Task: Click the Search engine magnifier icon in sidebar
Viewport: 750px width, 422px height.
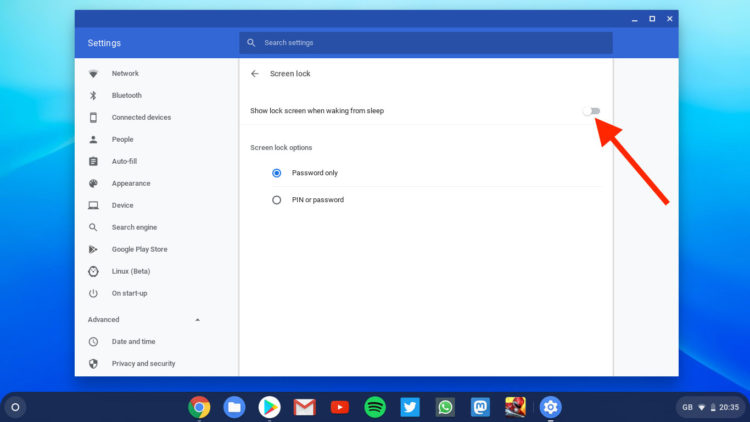Action: coord(93,227)
